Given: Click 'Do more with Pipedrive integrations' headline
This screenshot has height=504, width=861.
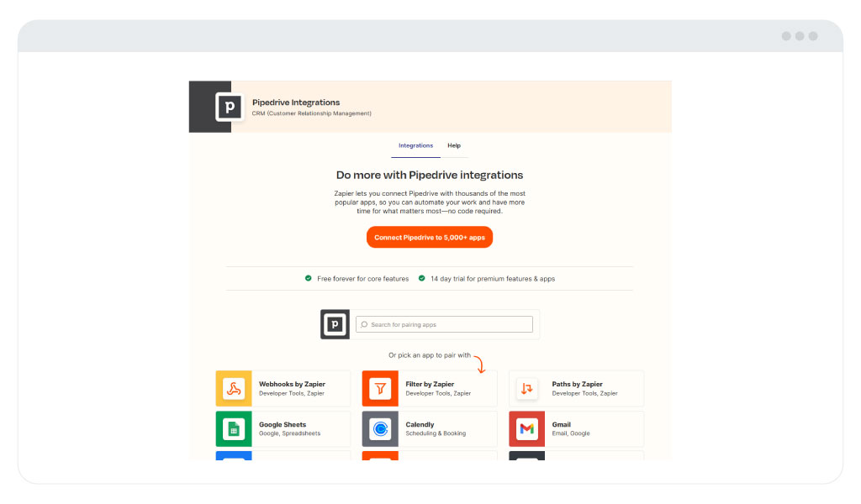Looking at the screenshot, I should pos(430,175).
